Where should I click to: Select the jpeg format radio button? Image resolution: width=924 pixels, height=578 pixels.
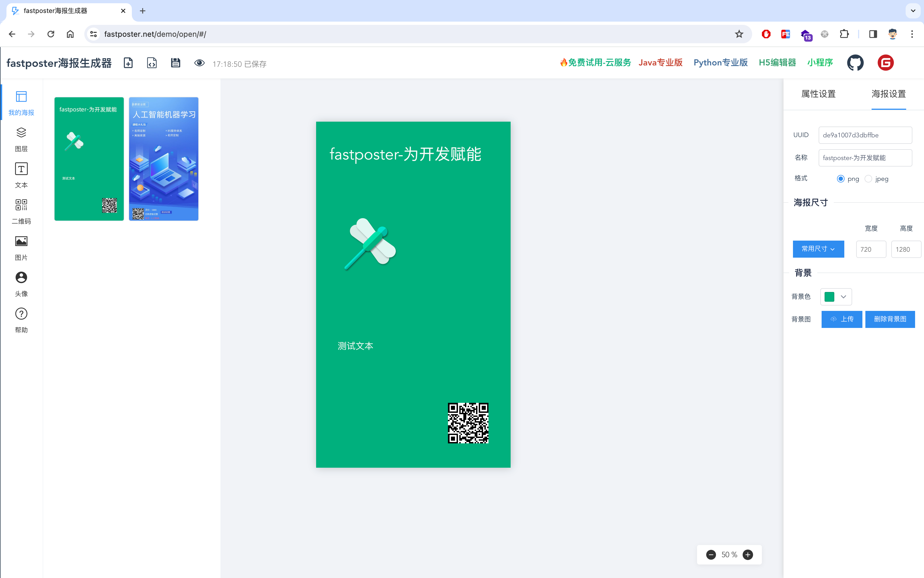pos(868,179)
